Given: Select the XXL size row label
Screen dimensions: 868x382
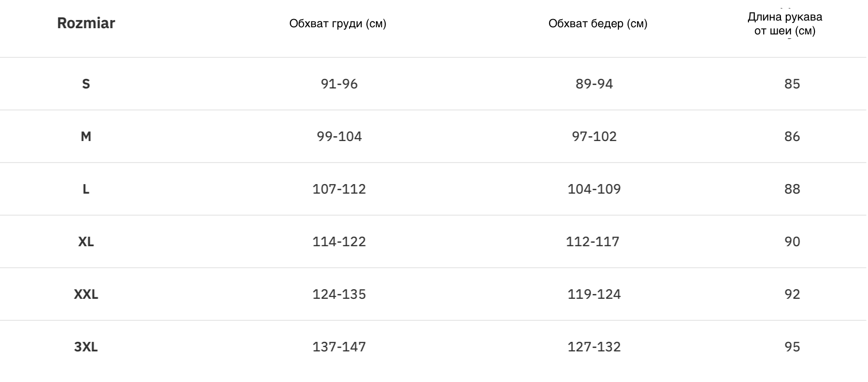Looking at the screenshot, I should pyautogui.click(x=86, y=295).
